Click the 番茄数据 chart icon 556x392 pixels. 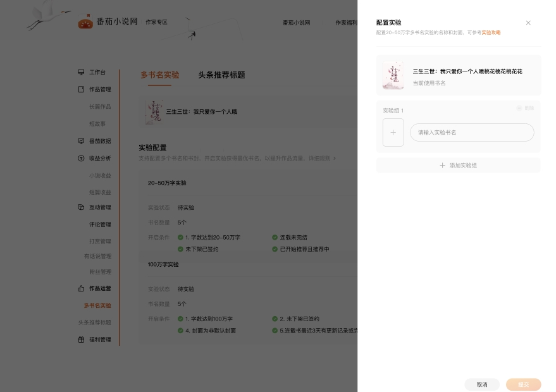[x=81, y=141]
